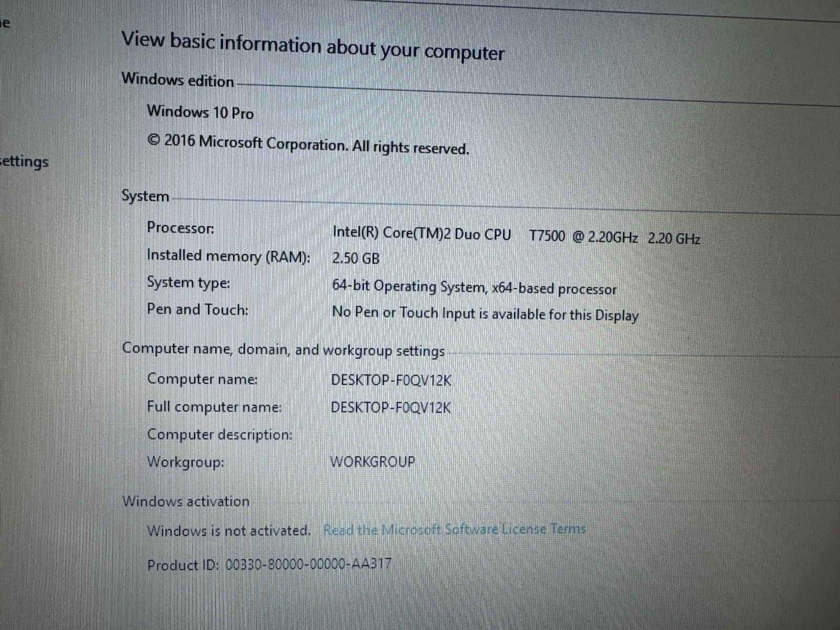Open the partially visible 'ettings' sidebar link

click(24, 162)
